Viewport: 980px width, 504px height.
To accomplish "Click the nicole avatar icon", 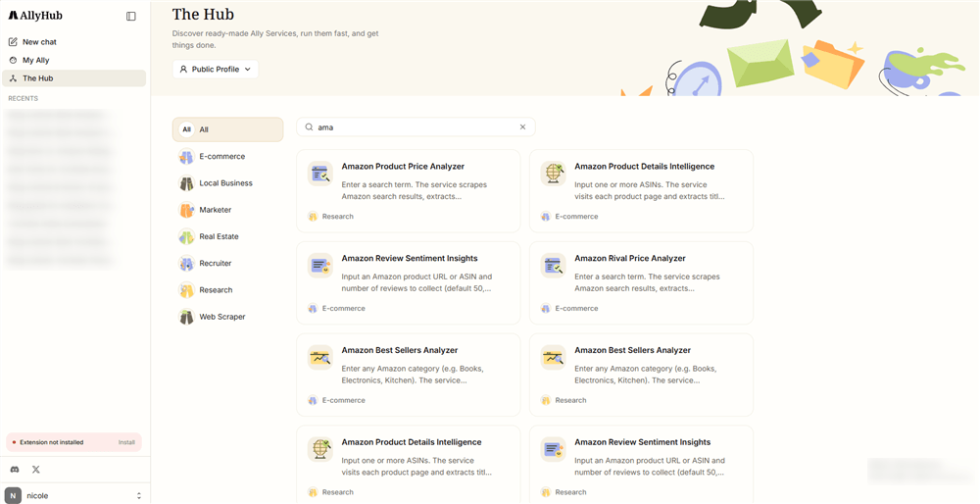I will tap(13, 495).
